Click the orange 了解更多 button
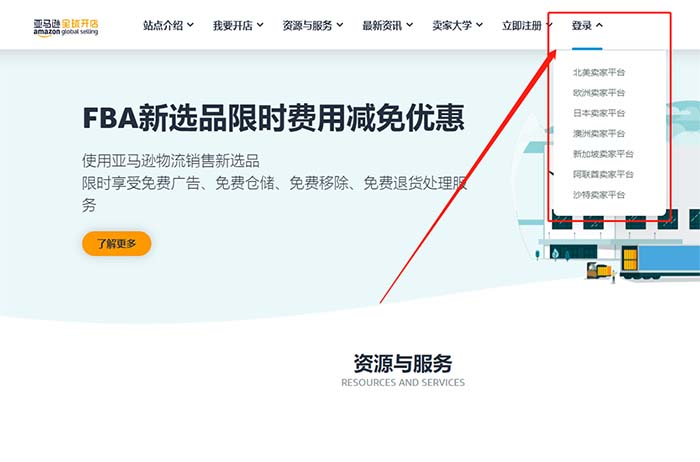Viewport: 700px width, 462px height. pos(116,243)
